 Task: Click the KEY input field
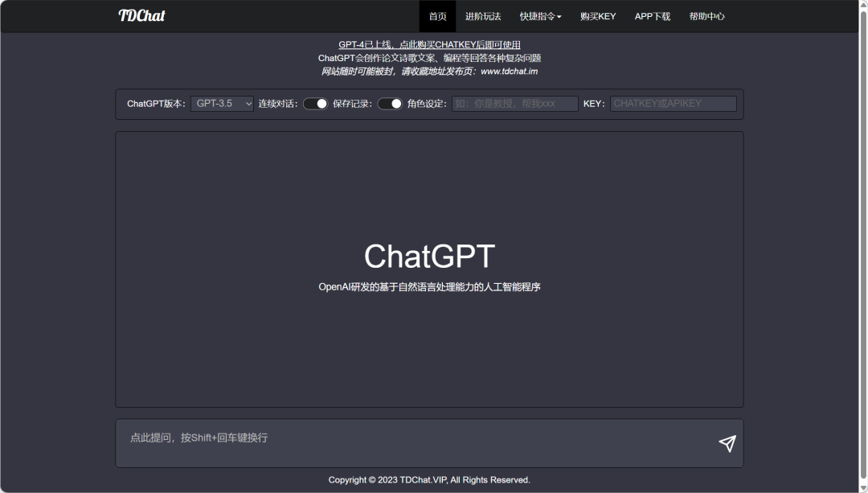click(x=673, y=104)
